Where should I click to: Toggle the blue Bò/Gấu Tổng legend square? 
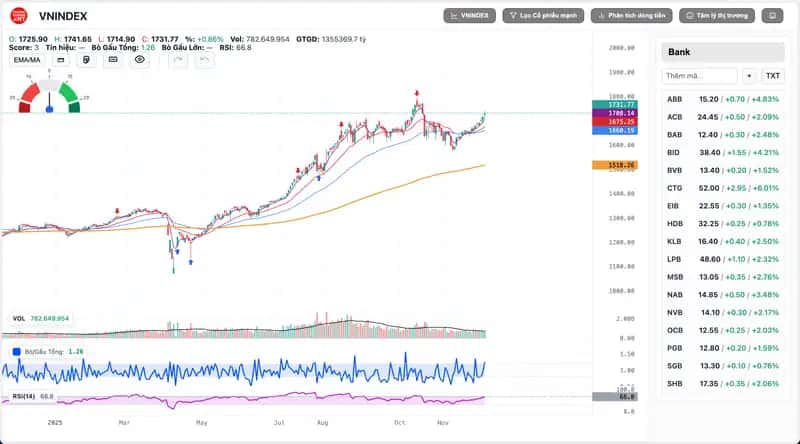click(16, 351)
